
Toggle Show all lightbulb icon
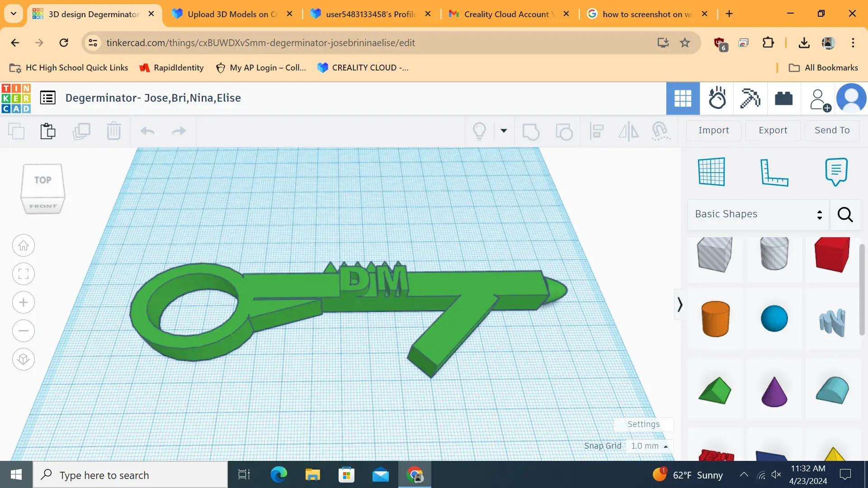pyautogui.click(x=479, y=131)
